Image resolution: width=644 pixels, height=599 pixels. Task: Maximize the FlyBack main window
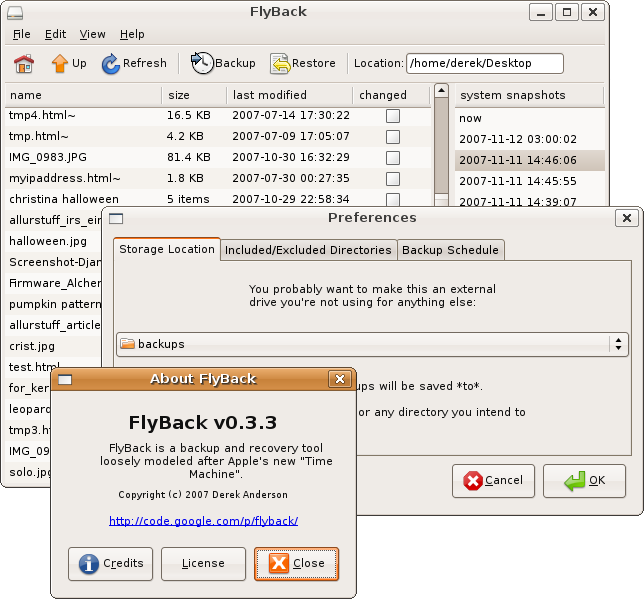coord(567,12)
